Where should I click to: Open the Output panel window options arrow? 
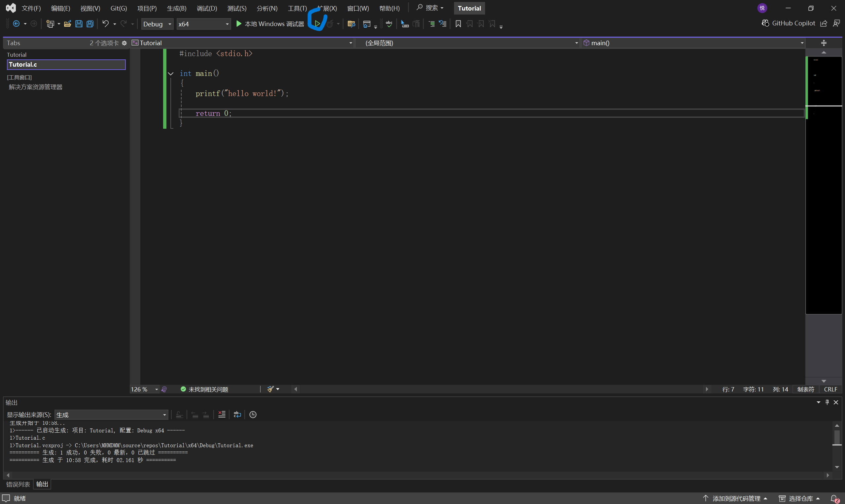tap(818, 402)
